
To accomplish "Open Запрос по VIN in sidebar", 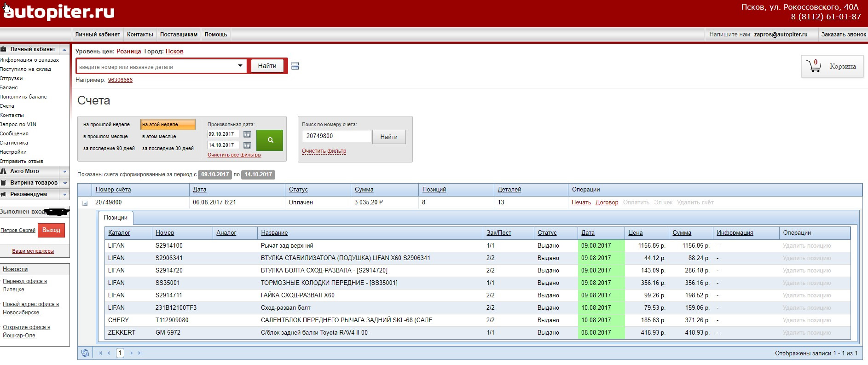I will (x=18, y=124).
